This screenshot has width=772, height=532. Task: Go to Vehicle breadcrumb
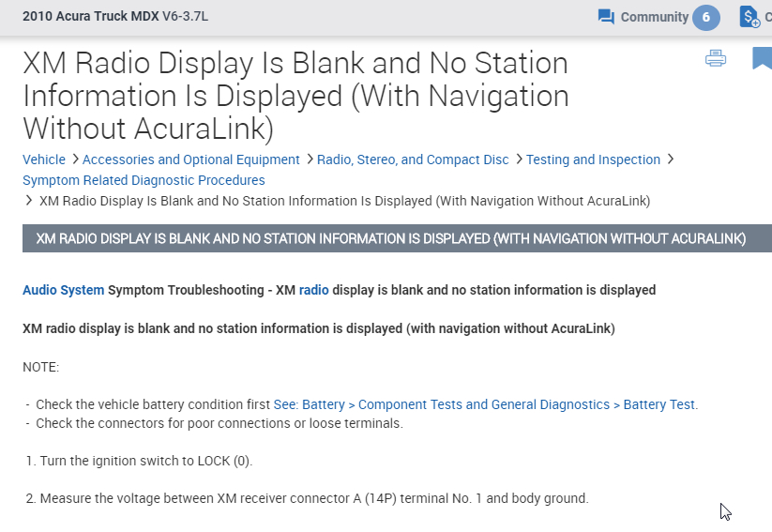click(44, 160)
